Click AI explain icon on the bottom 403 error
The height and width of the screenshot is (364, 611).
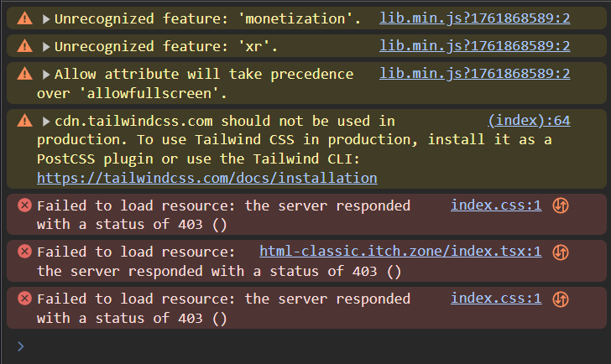click(561, 299)
